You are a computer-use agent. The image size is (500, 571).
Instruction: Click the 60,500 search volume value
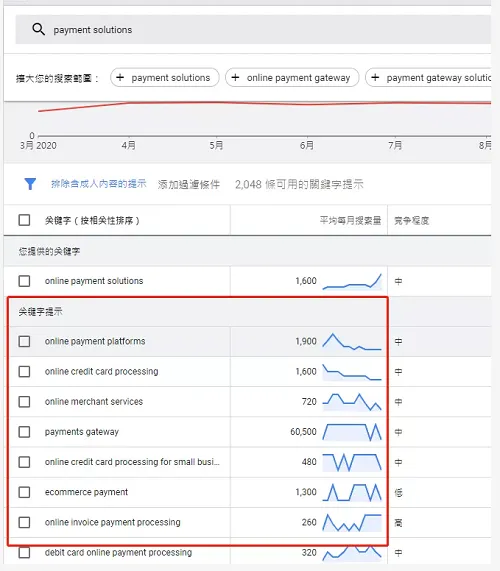pos(303,432)
